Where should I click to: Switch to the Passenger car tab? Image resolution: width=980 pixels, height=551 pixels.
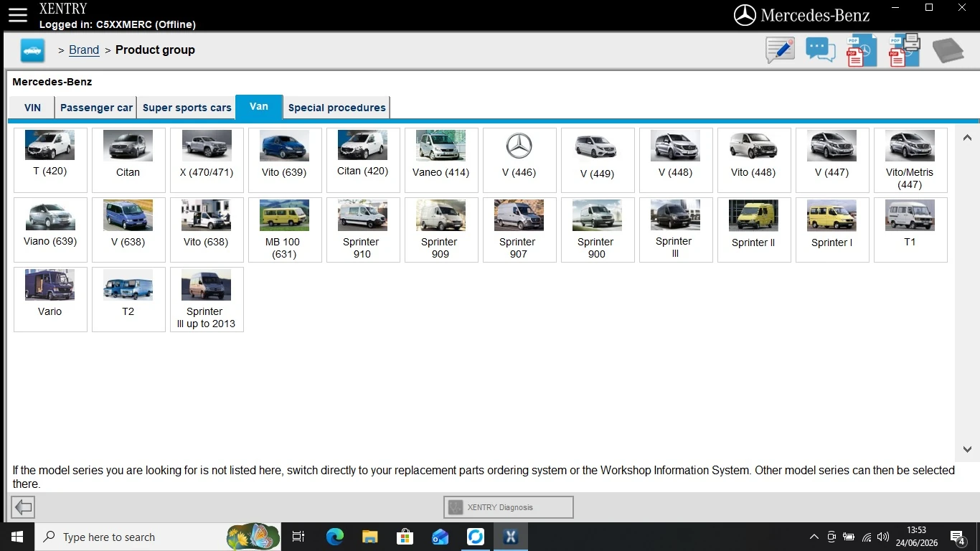[x=96, y=108]
